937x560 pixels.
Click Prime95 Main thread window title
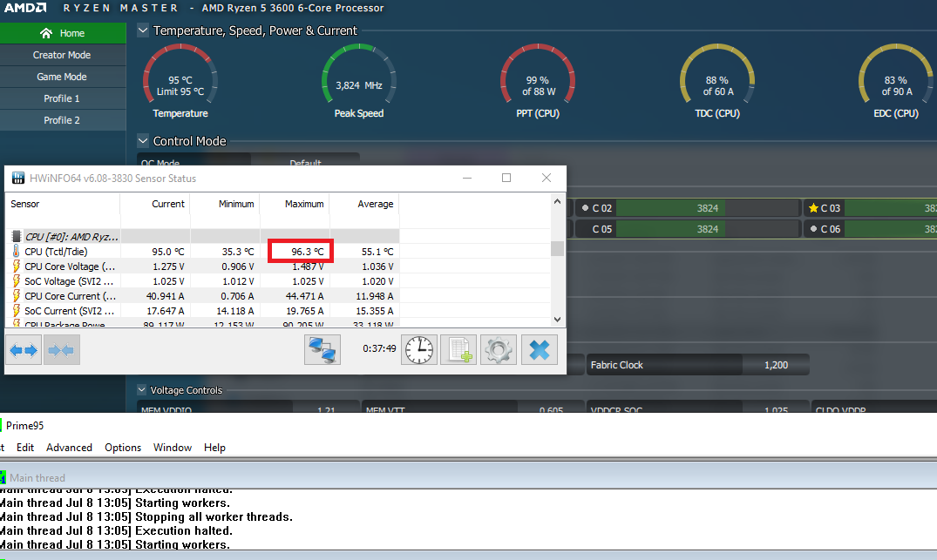coord(37,477)
